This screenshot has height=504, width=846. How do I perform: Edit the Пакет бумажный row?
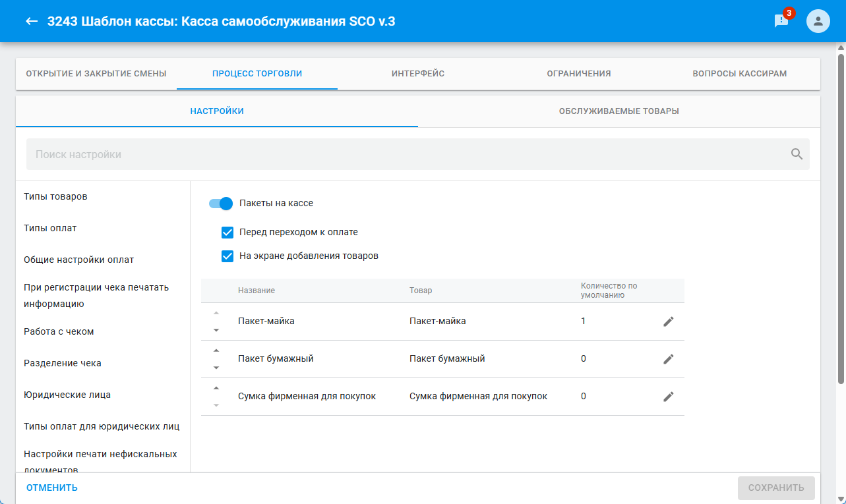click(x=669, y=359)
